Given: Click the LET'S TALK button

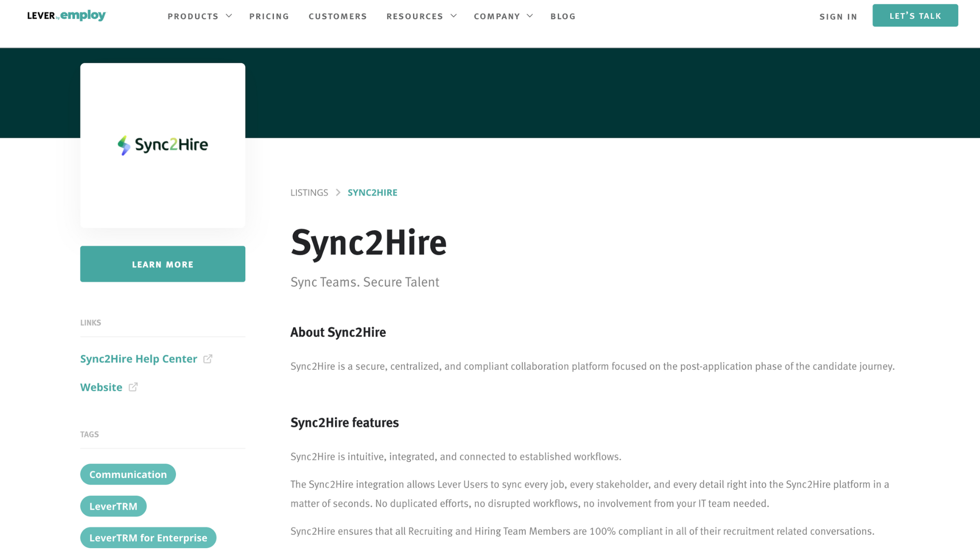Looking at the screenshot, I should pyautogui.click(x=915, y=15).
